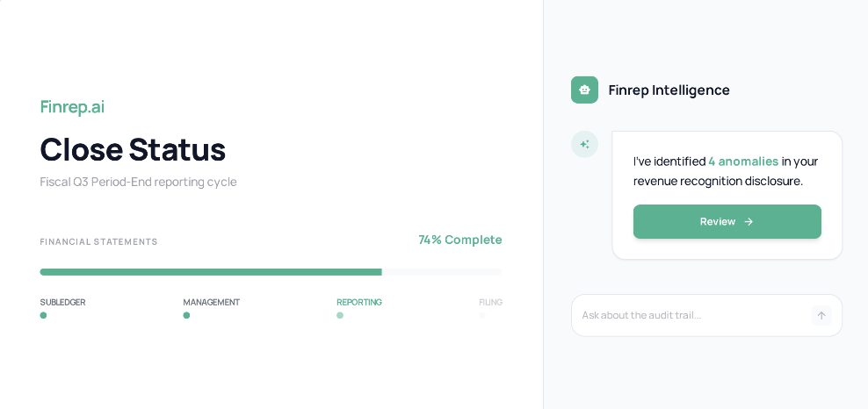Click the Reporting stage dot
868x409 pixels.
tap(340, 315)
